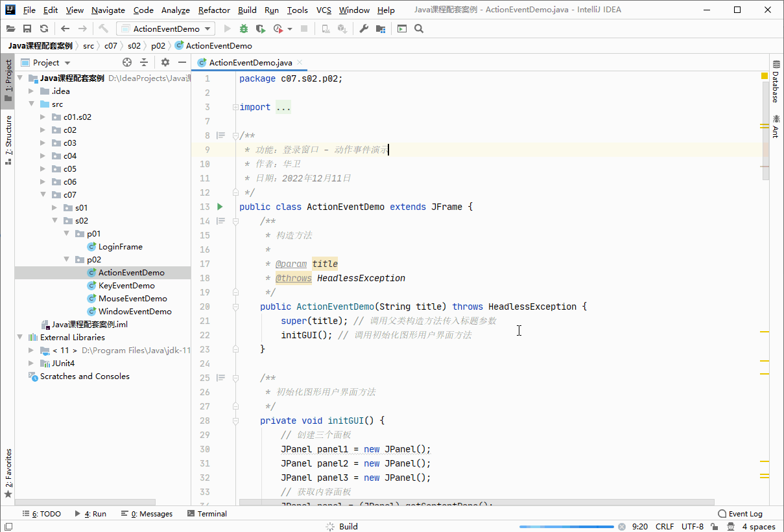The image size is (784, 532).
Task: Click the doc render gutter icon on line 8
Action: point(220,135)
